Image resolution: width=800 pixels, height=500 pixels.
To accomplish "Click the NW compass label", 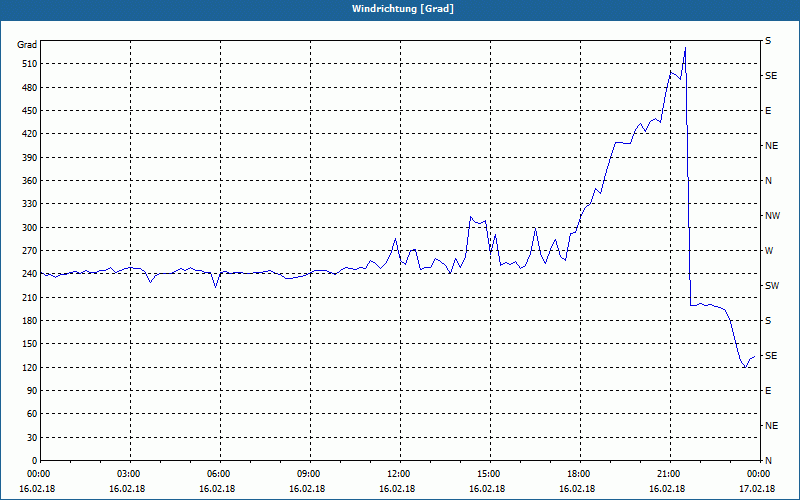I will [772, 216].
